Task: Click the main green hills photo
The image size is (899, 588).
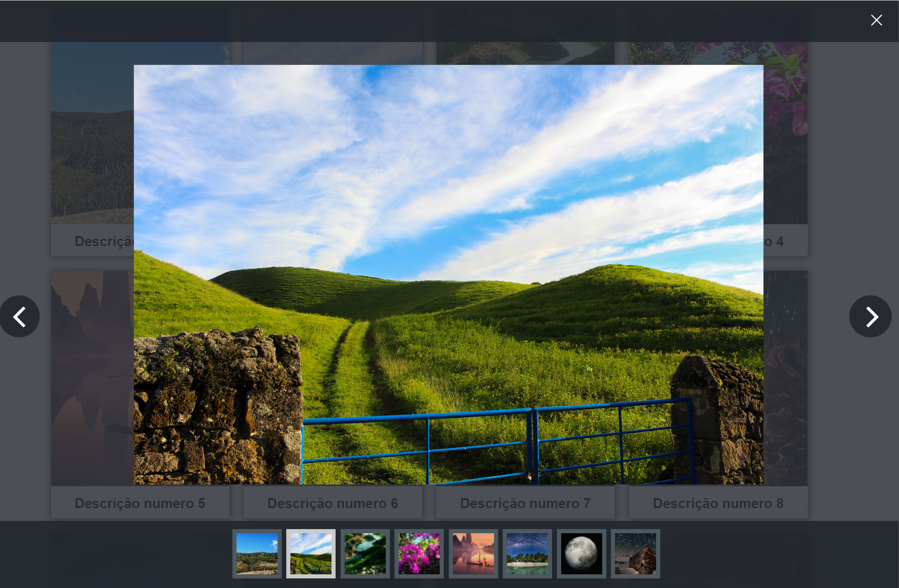Action: [448, 274]
